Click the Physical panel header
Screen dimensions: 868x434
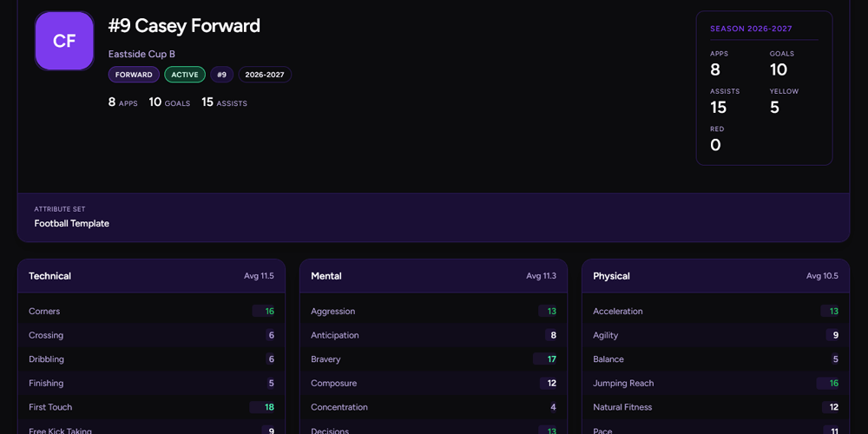716,276
